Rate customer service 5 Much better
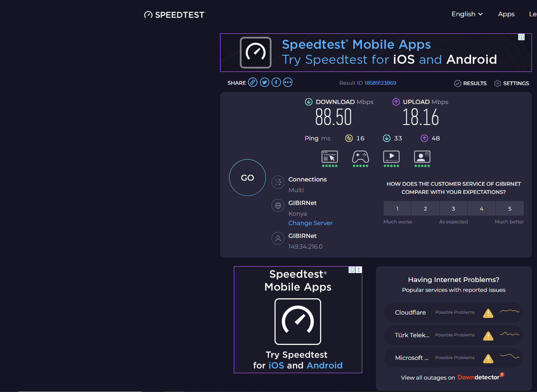This screenshot has width=537, height=392. click(x=510, y=208)
